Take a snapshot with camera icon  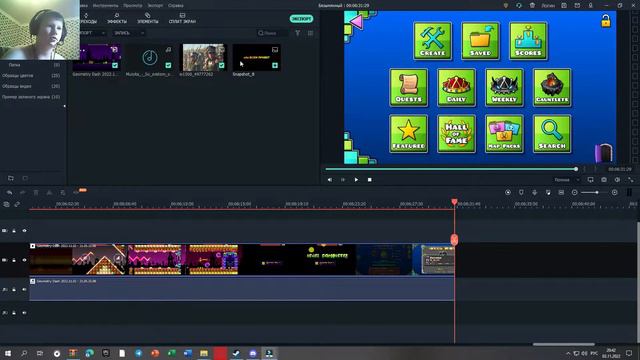[x=604, y=180]
